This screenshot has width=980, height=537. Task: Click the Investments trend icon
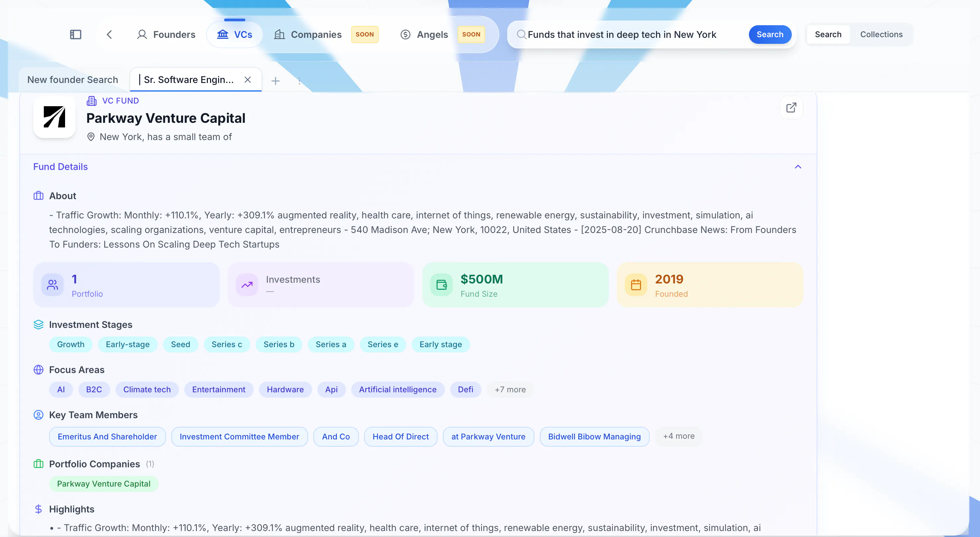click(x=247, y=285)
